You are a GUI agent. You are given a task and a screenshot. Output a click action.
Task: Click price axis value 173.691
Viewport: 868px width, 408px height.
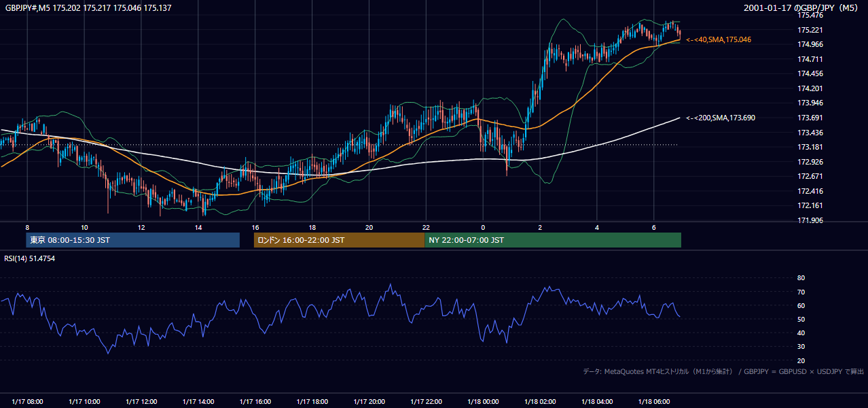tap(810, 118)
